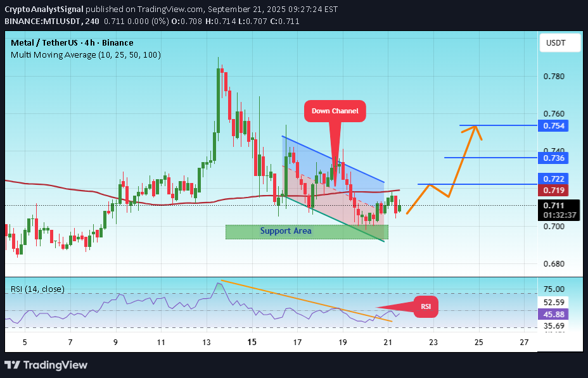Click the TradingView logo
Screen dimensions: 588x378
click(x=46, y=365)
